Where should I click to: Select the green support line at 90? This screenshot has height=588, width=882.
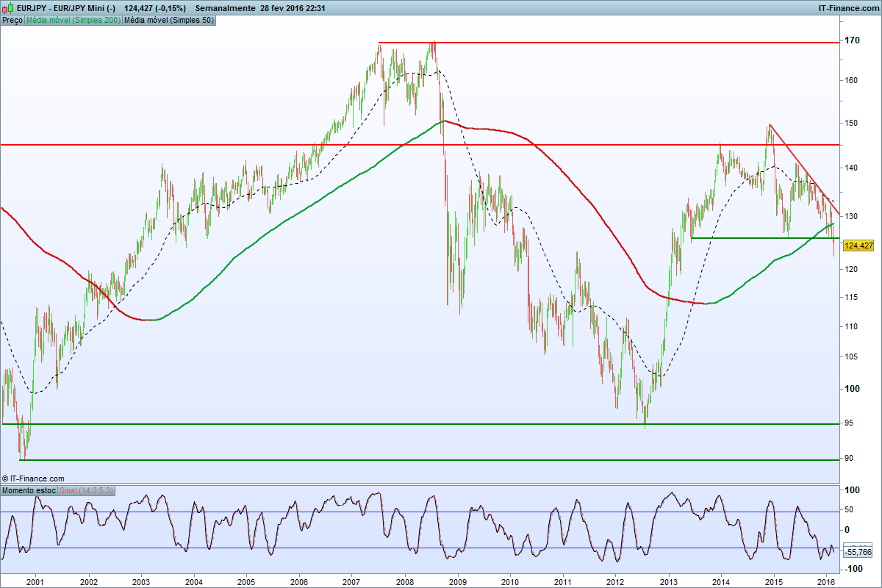click(429, 460)
